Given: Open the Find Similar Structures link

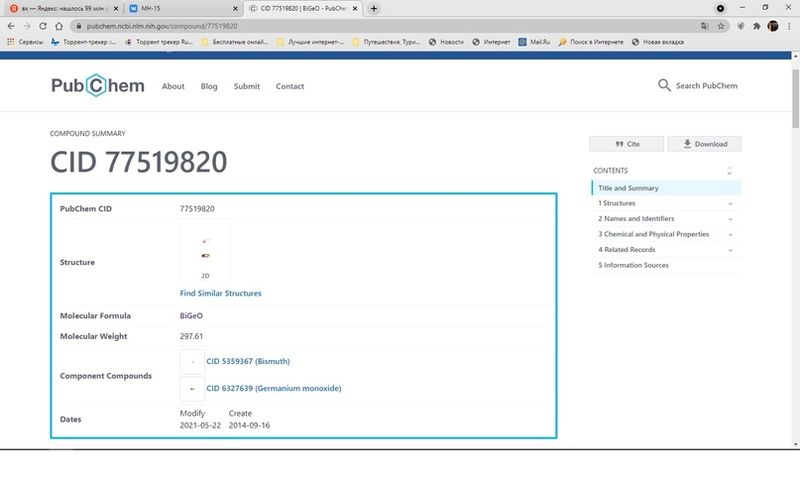Looking at the screenshot, I should 220,293.
